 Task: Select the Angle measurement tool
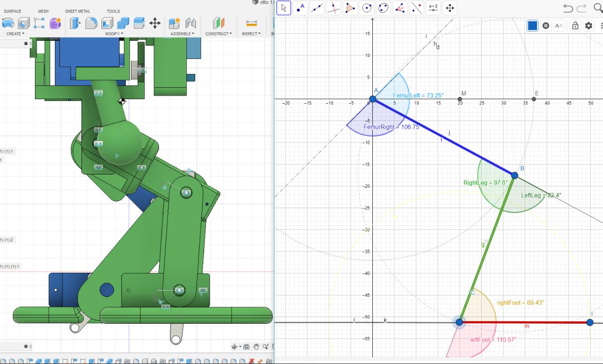[400, 8]
